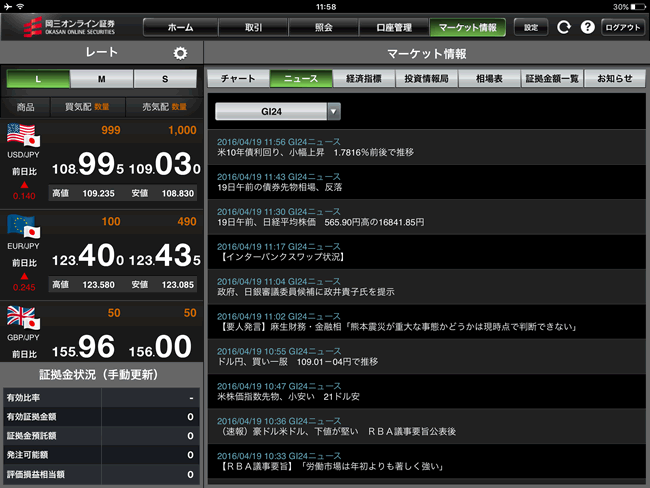Select the GBP/JPY flag icon
650x488 pixels.
tap(23, 318)
